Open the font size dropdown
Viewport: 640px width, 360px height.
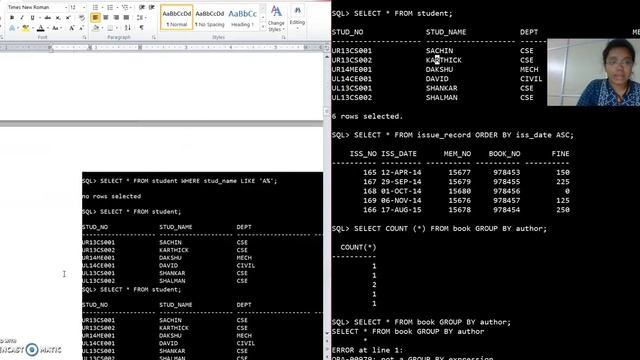[84, 7]
